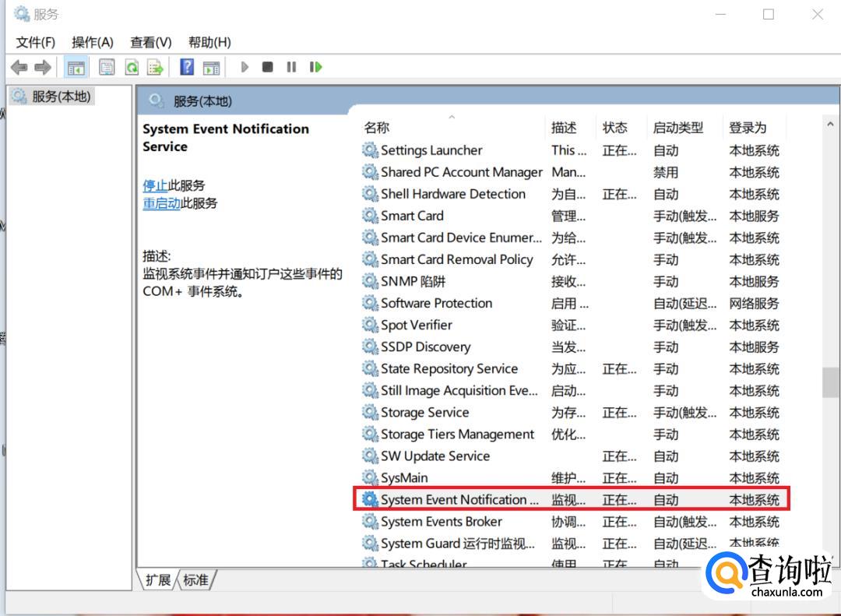The width and height of the screenshot is (841, 616).
Task: Click the Forward arrow in toolbar
Action: tap(43, 68)
